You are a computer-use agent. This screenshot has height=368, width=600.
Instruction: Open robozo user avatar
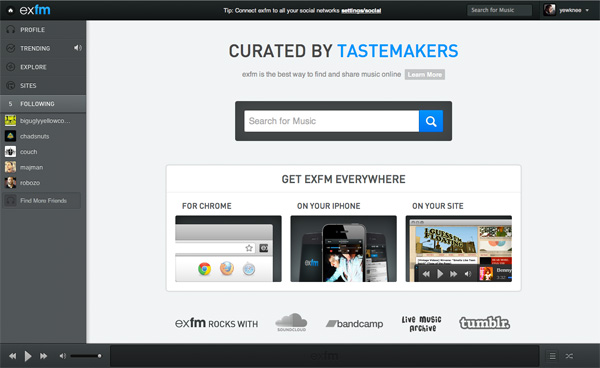click(10, 182)
